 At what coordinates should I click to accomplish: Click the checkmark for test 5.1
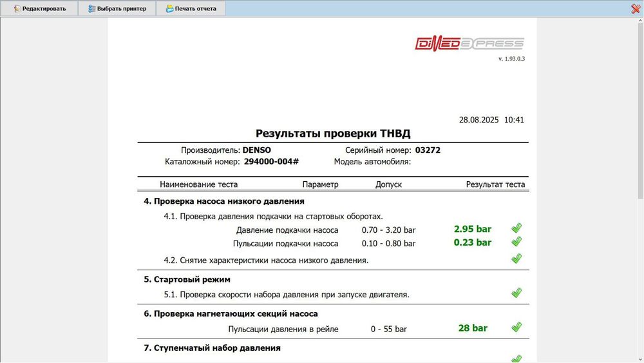pyautogui.click(x=516, y=293)
